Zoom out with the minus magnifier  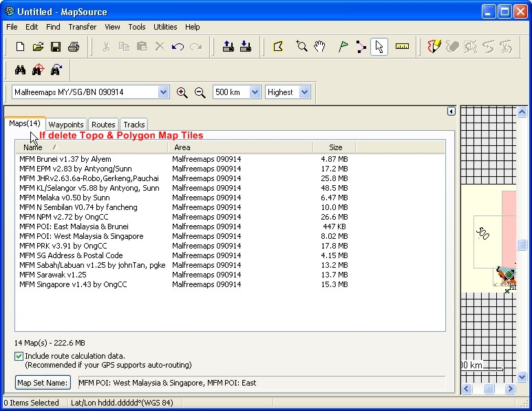click(x=200, y=92)
